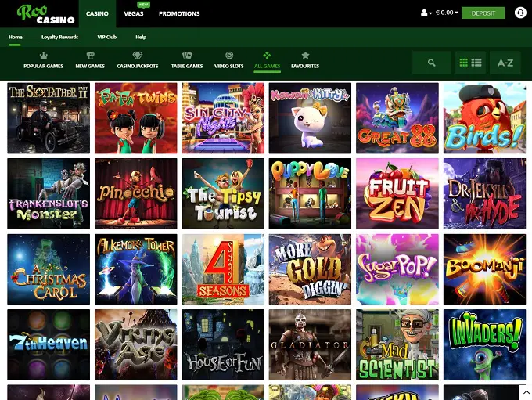This screenshot has width=532, height=400.
Task: Open The Tipsy Tourist game thumbnail
Action: click(223, 193)
